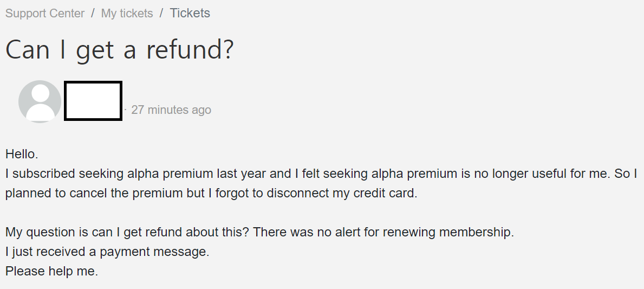The image size is (644, 289).
Task: Click the slash separator before Tickets
Action: click(161, 14)
